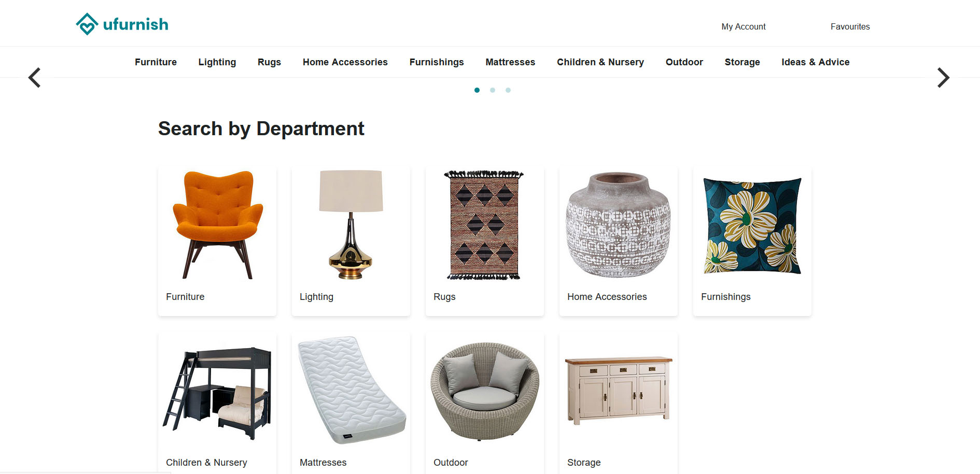Viewport: 980px width, 474px height.
Task: Open the vase Home Accessories card
Action: click(x=619, y=241)
